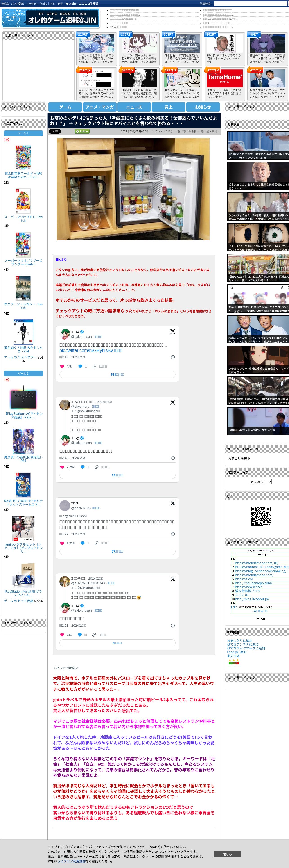The width and height of the screenshot is (289, 868).
Task: Open the RSS link in top bar
Action: pyautogui.click(x=52, y=4)
